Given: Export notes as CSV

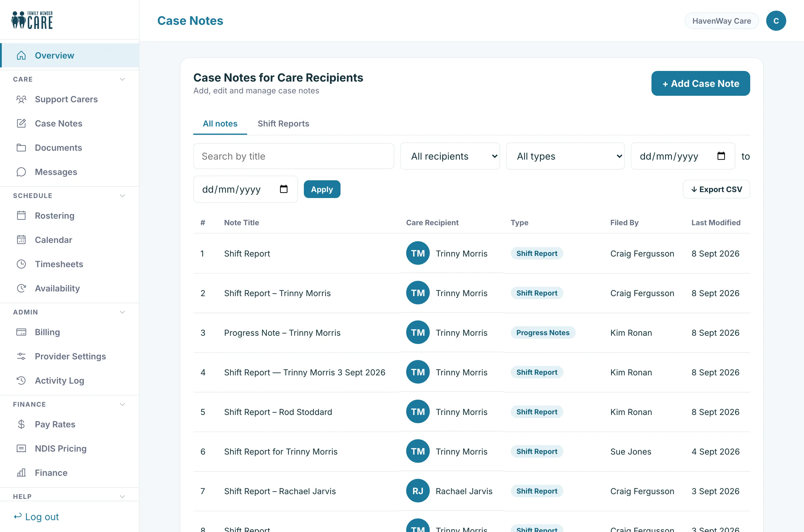Looking at the screenshot, I should 716,189.
